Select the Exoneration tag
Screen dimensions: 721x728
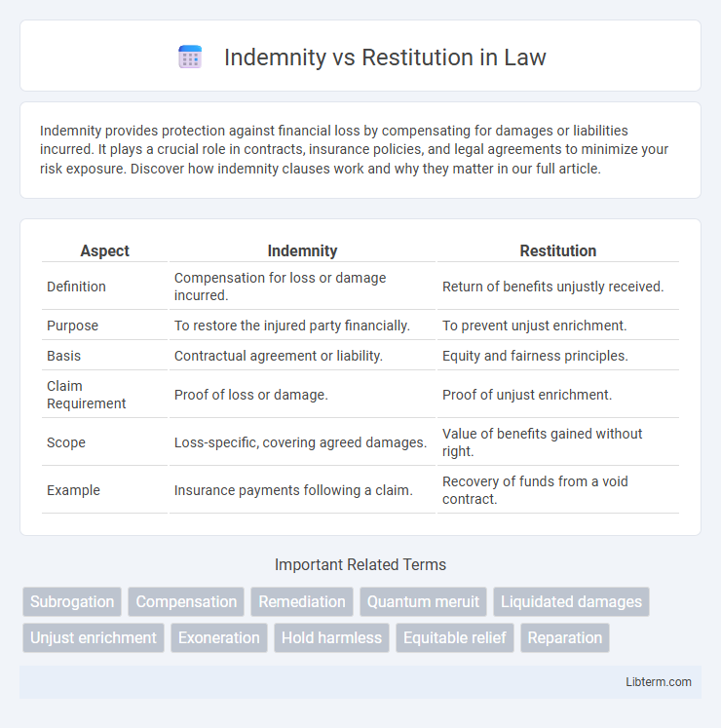[219, 638]
